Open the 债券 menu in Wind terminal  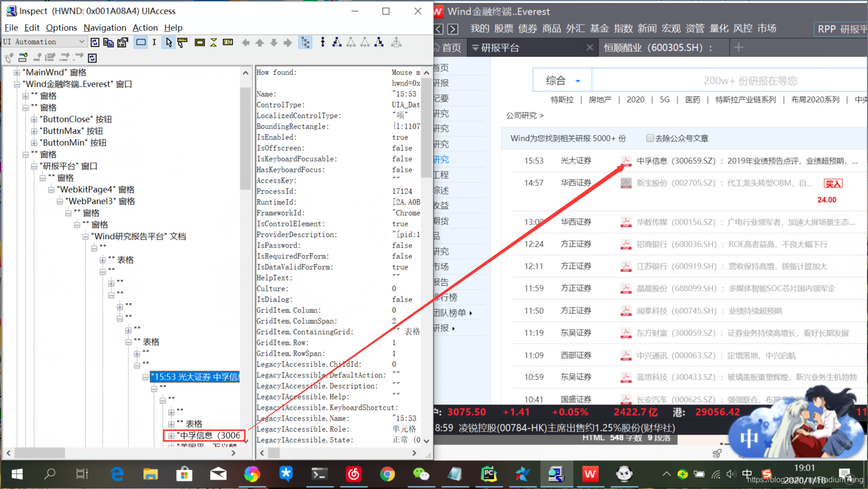click(x=527, y=28)
